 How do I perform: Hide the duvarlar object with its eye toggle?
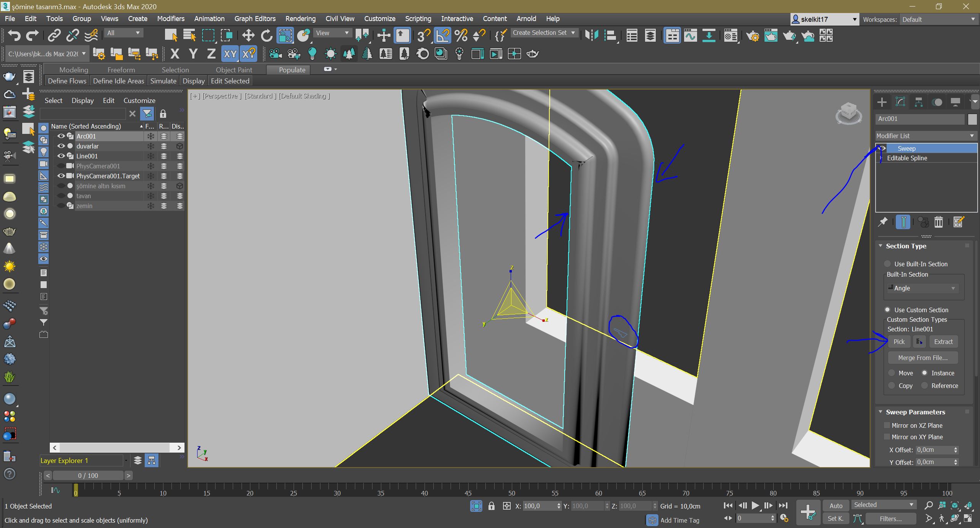point(61,146)
